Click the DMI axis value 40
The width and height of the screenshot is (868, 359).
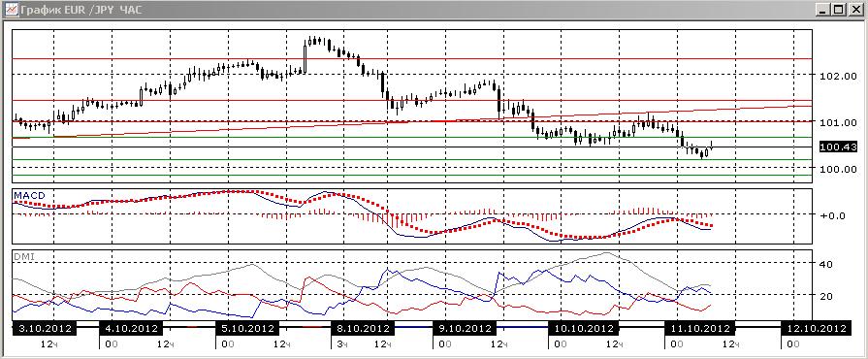[x=826, y=264]
